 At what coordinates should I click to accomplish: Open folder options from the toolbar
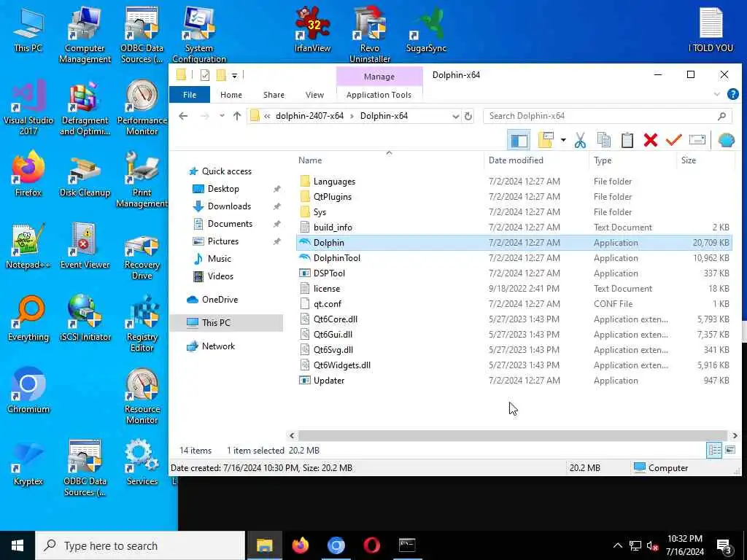546,140
